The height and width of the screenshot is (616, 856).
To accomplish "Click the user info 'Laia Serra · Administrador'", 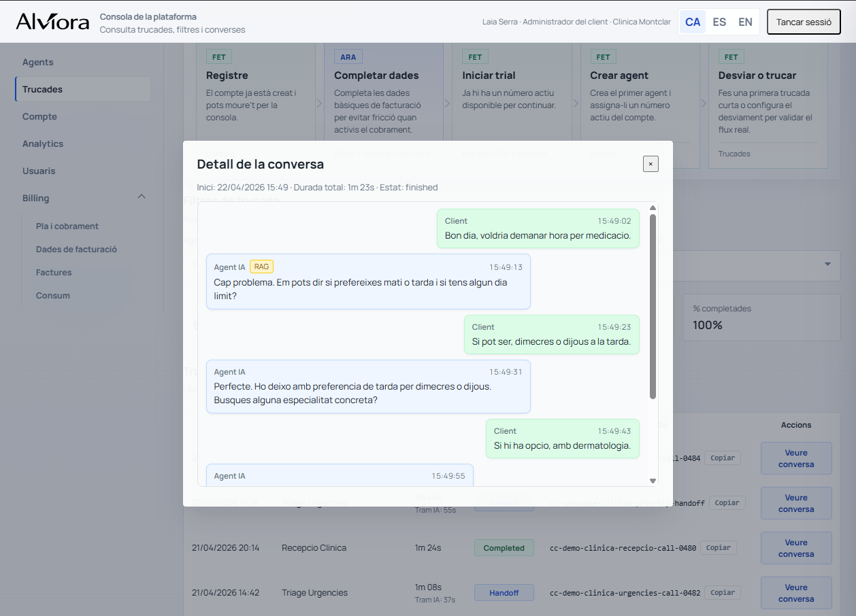I will [576, 22].
